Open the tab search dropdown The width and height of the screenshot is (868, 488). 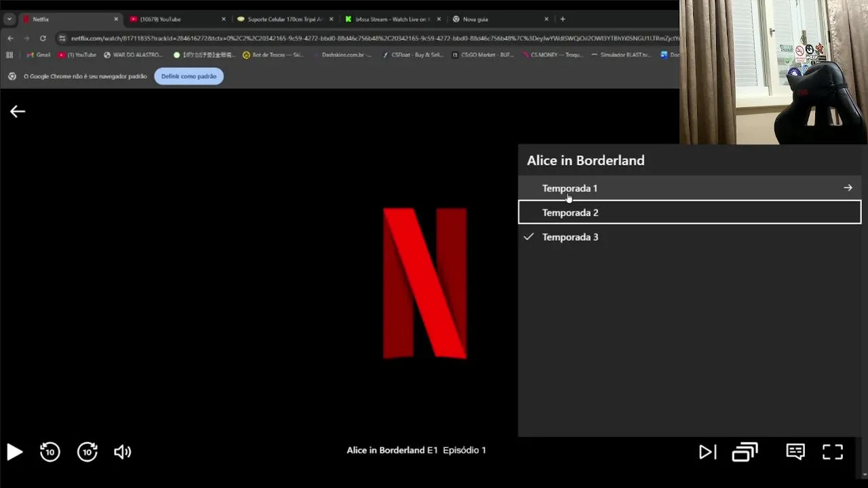point(9,19)
